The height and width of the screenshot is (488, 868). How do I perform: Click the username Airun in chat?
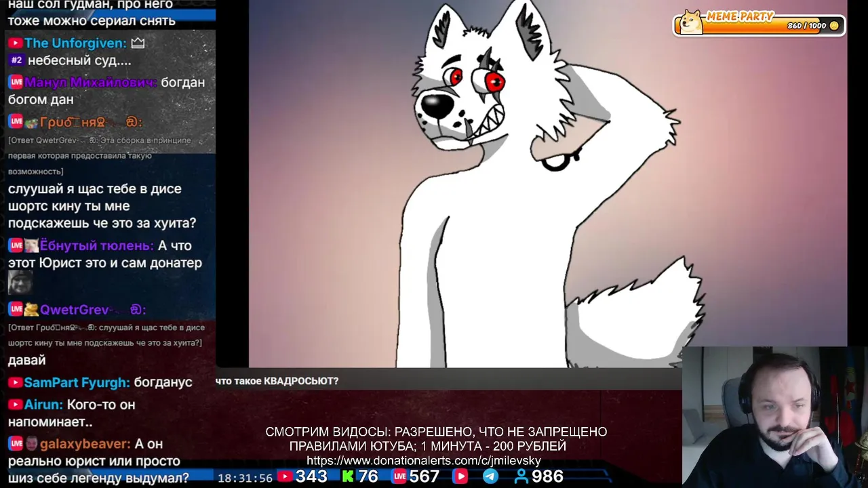pos(43,405)
